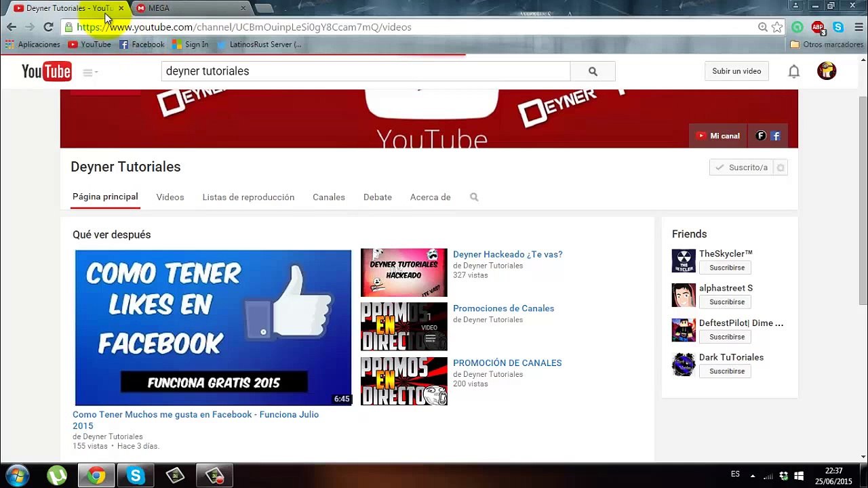The width and height of the screenshot is (868, 488).
Task: Open TheSkycler™ channel name link
Action: (726, 253)
